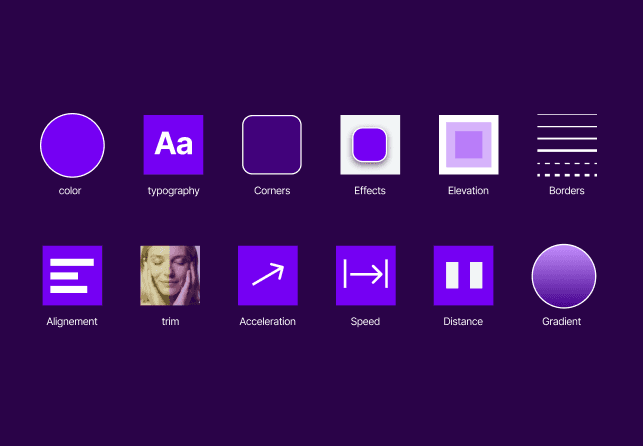
Task: Click the "Speed" label text
Action: point(365,322)
